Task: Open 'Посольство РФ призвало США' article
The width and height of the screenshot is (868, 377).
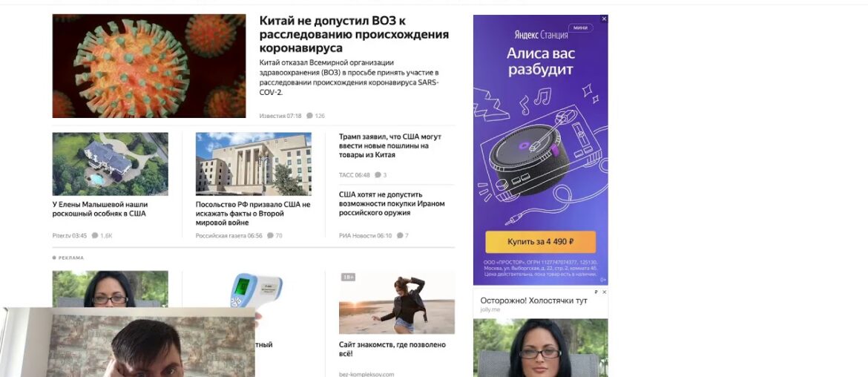Action: 253,213
